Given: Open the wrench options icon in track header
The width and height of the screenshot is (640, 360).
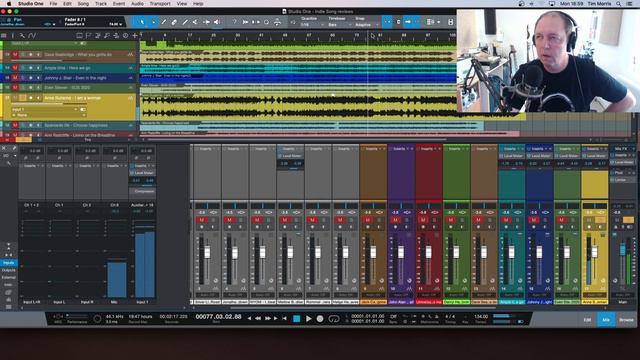Looking at the screenshot, I should coord(22,36).
